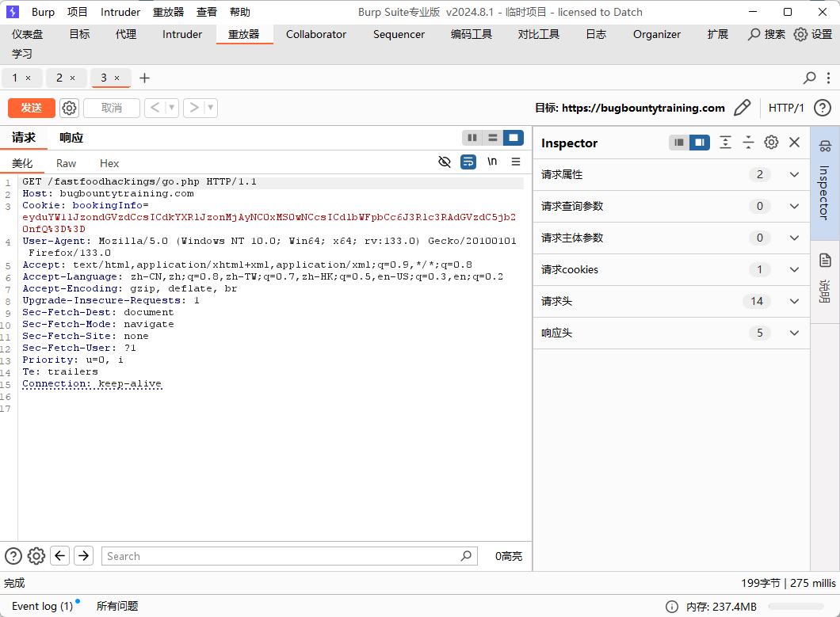Go to previous request in history
Image resolution: width=840 pixels, height=617 pixels.
155,108
